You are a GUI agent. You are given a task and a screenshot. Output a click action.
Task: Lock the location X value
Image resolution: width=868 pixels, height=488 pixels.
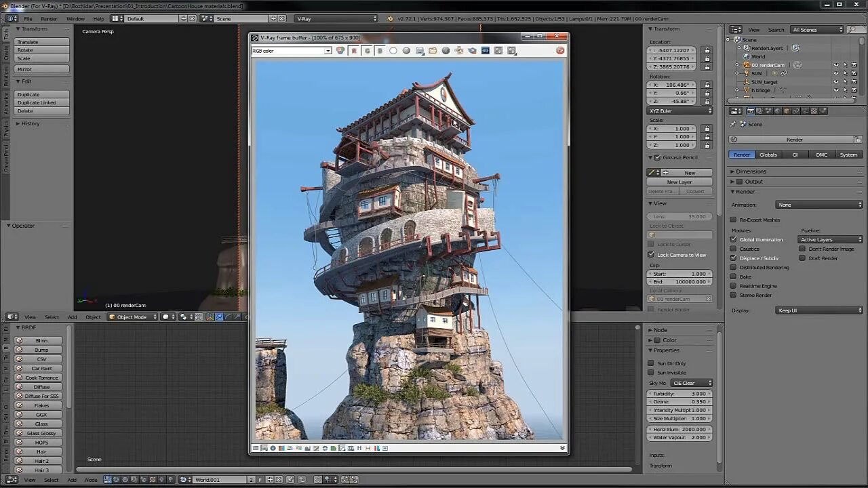click(707, 50)
